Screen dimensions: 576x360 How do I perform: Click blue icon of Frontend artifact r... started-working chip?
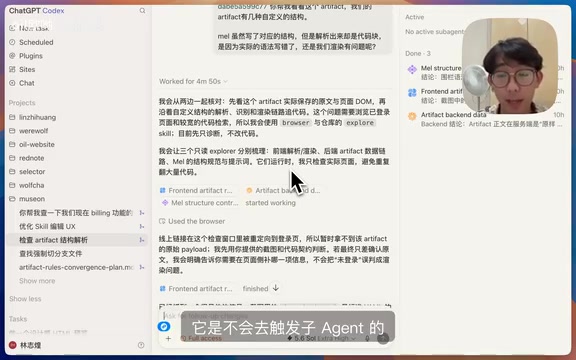point(162,190)
